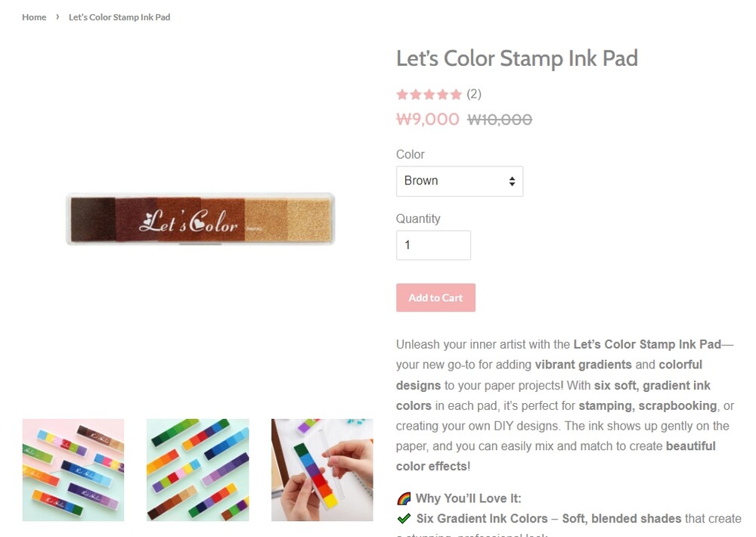
Task: Focus the Quantity input field
Action: point(433,245)
